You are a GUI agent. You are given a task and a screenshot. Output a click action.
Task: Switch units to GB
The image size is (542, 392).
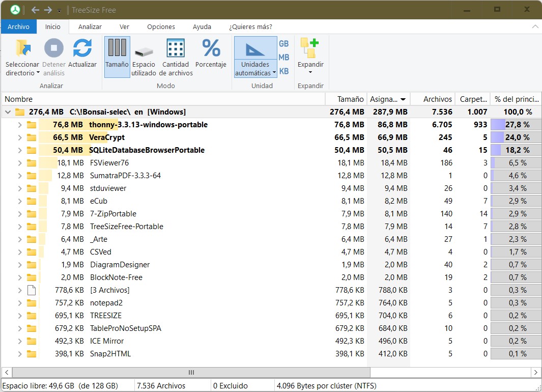[x=283, y=44]
